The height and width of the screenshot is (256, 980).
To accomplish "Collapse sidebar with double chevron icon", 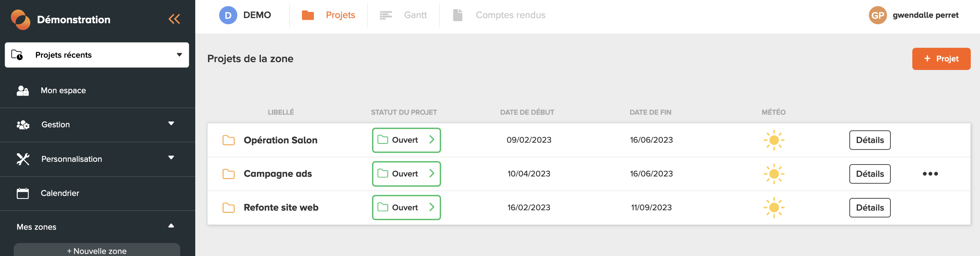I will 174,19.
